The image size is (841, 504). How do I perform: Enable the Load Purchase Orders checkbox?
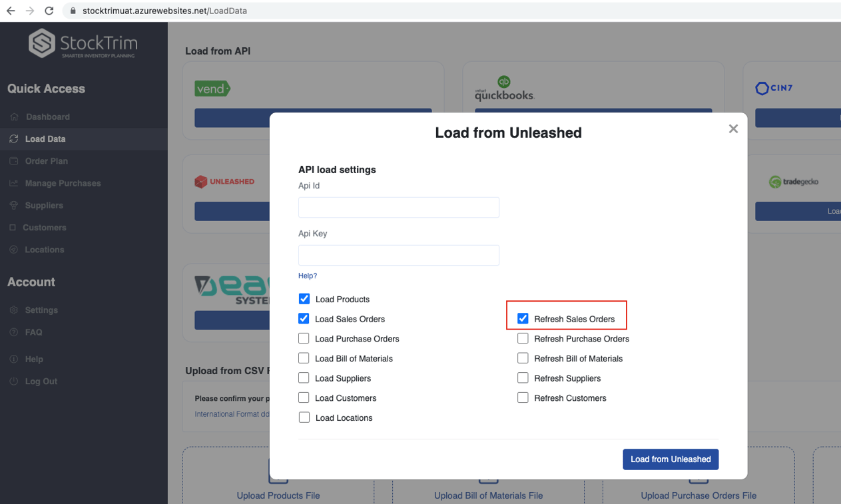[x=304, y=338]
